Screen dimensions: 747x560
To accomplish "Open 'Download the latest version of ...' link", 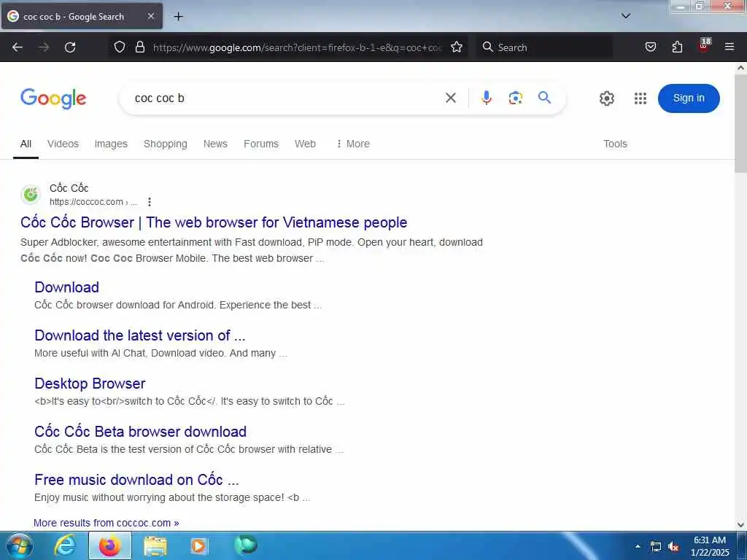I will [x=140, y=335].
